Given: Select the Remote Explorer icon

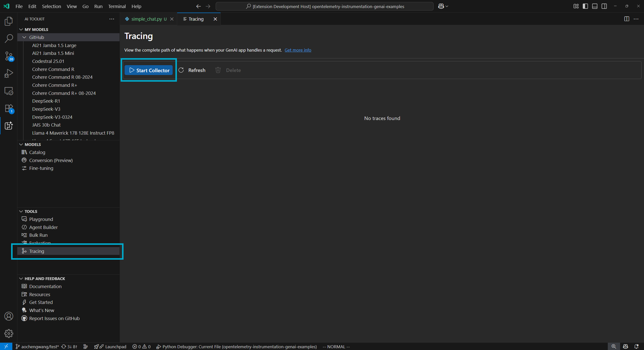Looking at the screenshot, I should [x=9, y=91].
